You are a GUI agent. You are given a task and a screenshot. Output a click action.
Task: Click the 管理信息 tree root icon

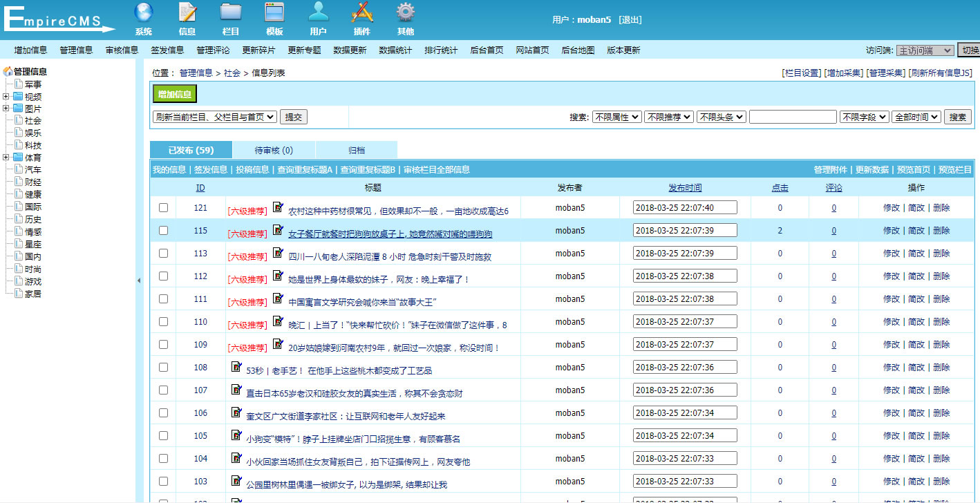(x=8, y=70)
